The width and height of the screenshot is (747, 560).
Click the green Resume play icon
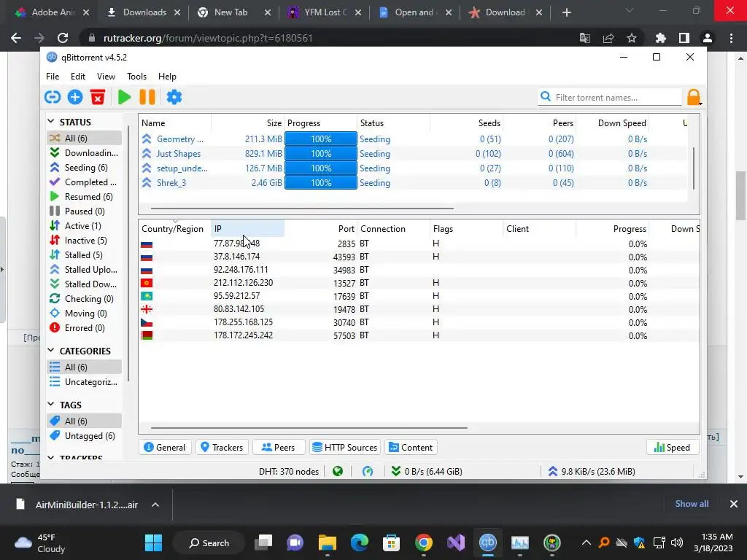124,97
